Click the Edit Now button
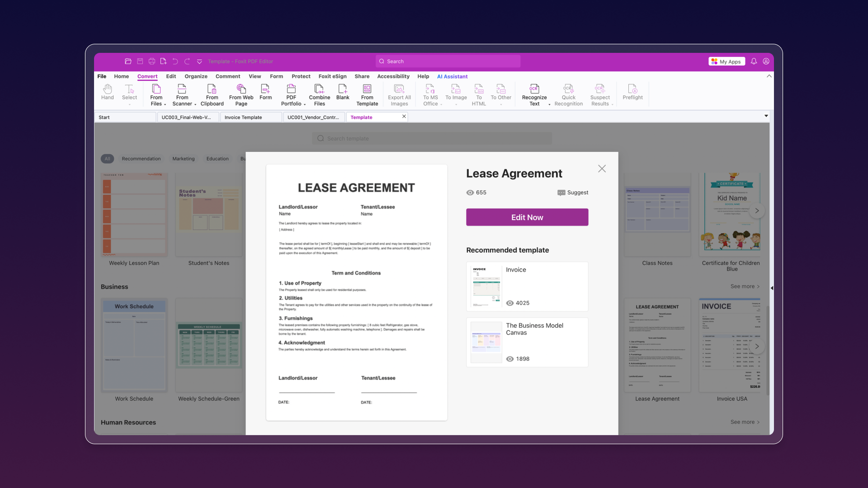The width and height of the screenshot is (868, 488). point(527,217)
